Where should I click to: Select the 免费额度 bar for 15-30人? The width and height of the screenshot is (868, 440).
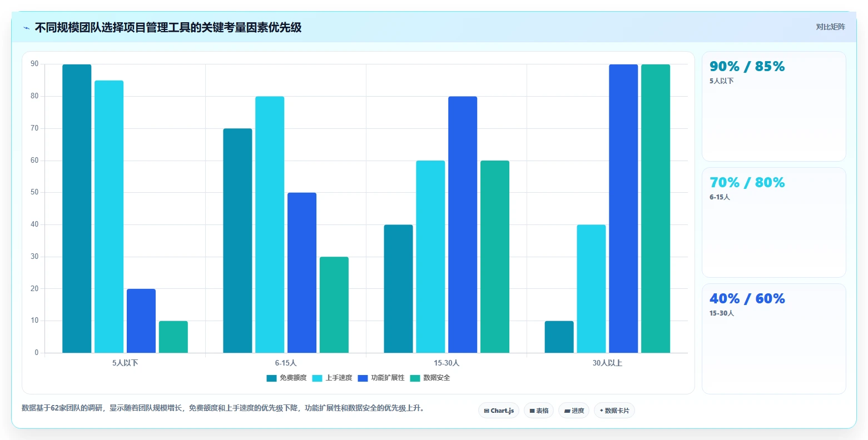click(x=398, y=289)
